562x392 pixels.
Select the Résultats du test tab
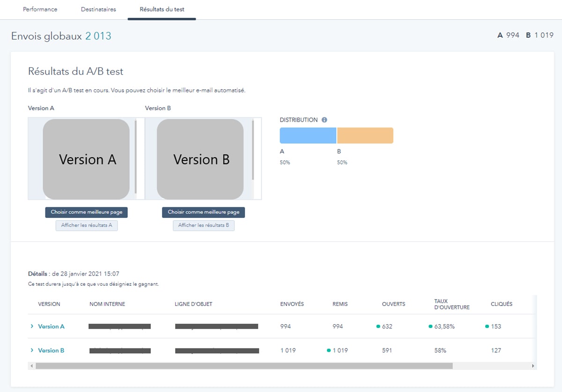click(162, 9)
